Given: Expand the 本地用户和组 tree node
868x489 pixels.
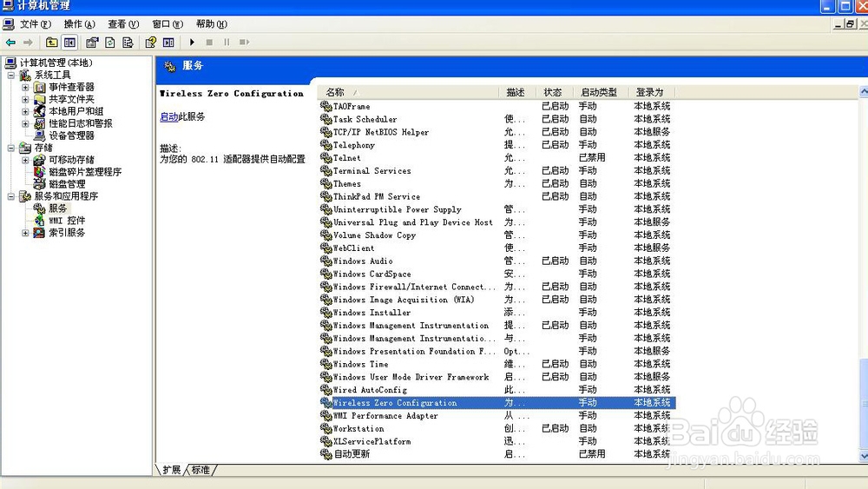Looking at the screenshot, I should tap(25, 111).
